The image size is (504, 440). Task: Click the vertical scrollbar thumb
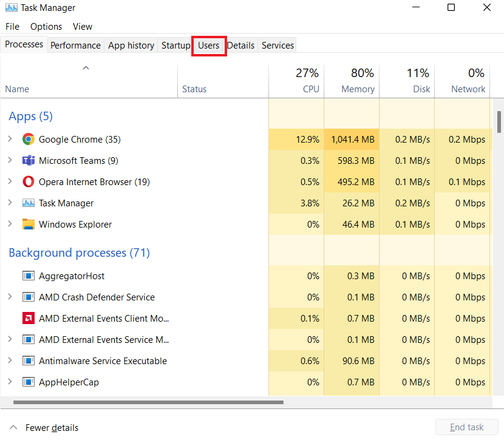pyautogui.click(x=499, y=122)
